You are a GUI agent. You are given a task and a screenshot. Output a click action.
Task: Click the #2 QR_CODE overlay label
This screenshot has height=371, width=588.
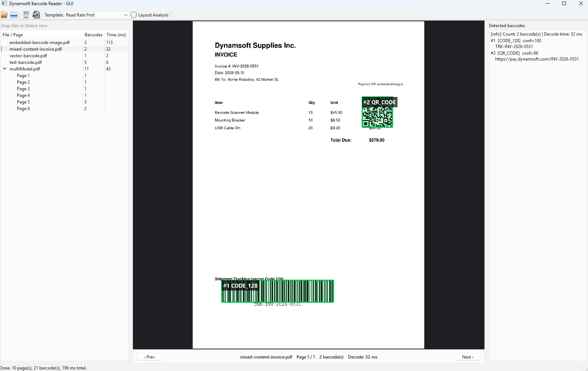click(x=380, y=102)
